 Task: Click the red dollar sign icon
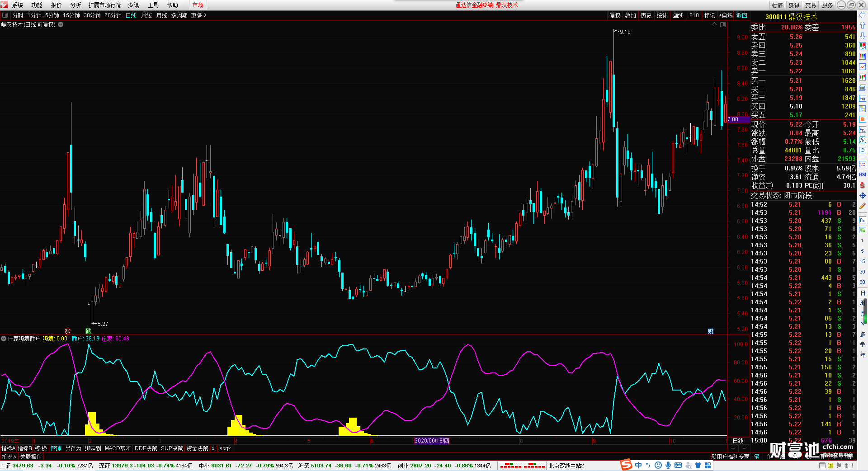tap(863, 185)
